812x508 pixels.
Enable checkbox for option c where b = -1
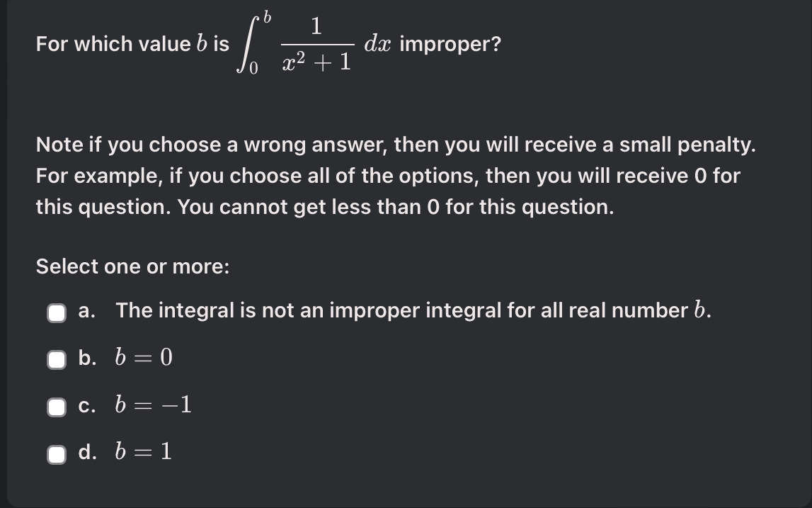pos(55,405)
